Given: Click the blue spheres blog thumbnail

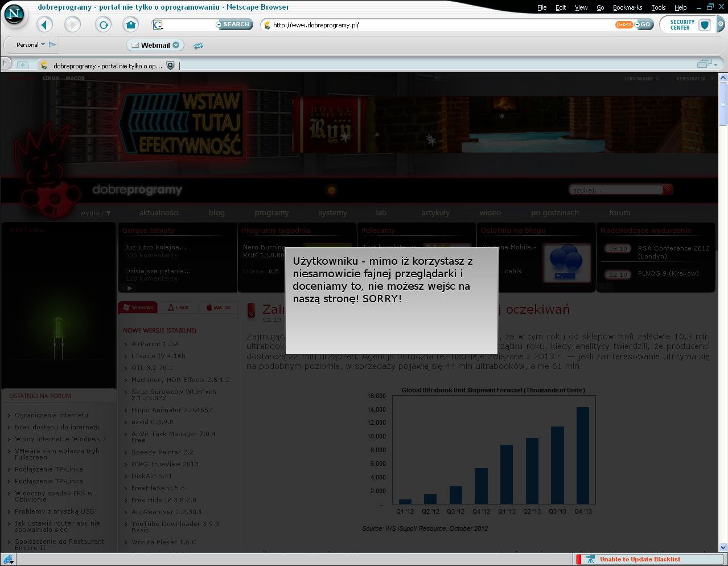Looking at the screenshot, I should 566,263.
